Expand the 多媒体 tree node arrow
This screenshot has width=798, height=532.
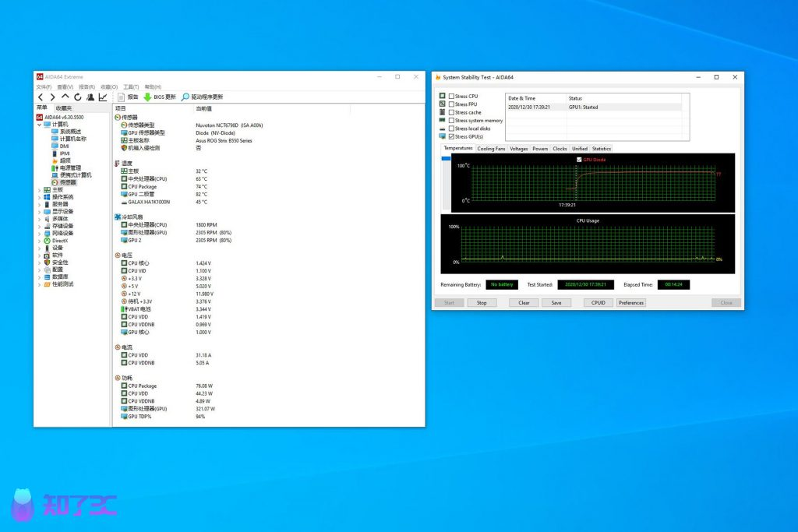pyautogui.click(x=39, y=219)
